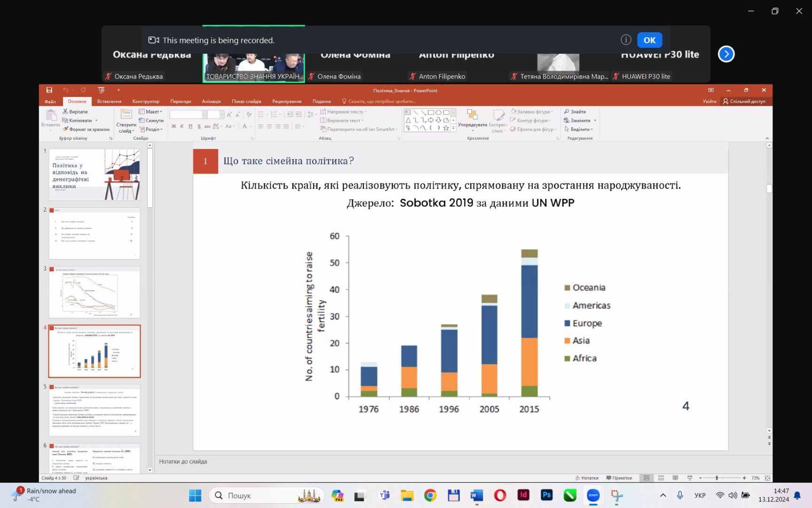812x508 pixels.
Task: Open the Вставлення ribbon tab
Action: [x=109, y=101]
